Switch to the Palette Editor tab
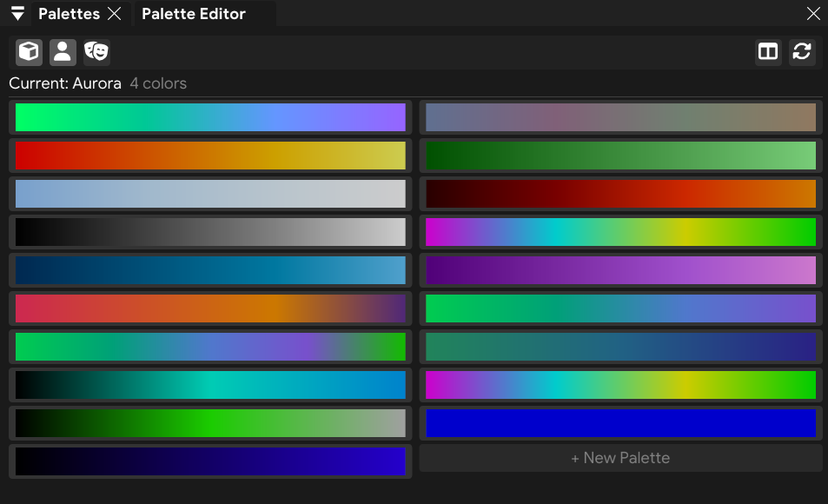The image size is (828, 504). [x=193, y=14]
